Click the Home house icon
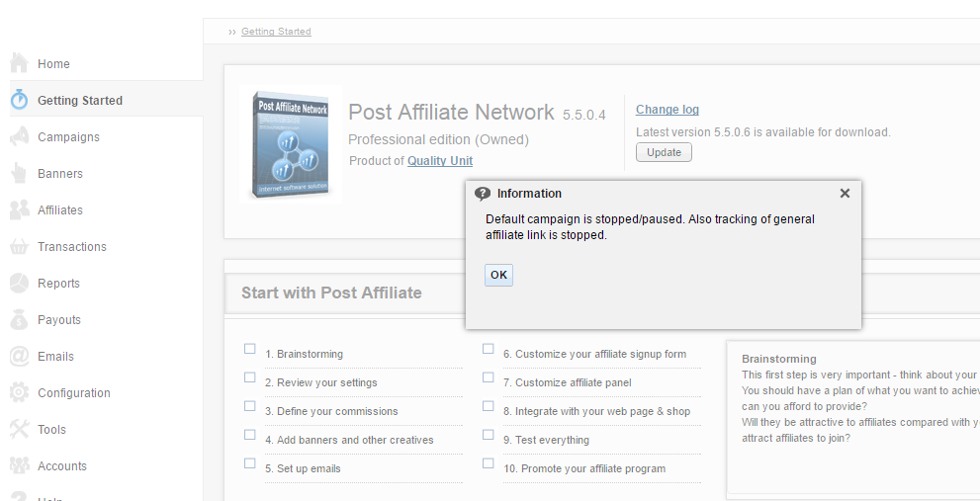 (x=20, y=63)
